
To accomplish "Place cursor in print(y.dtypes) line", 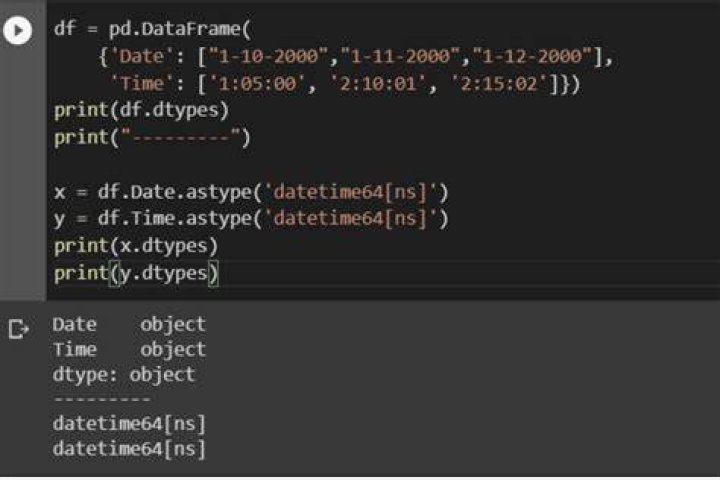I will (136, 273).
